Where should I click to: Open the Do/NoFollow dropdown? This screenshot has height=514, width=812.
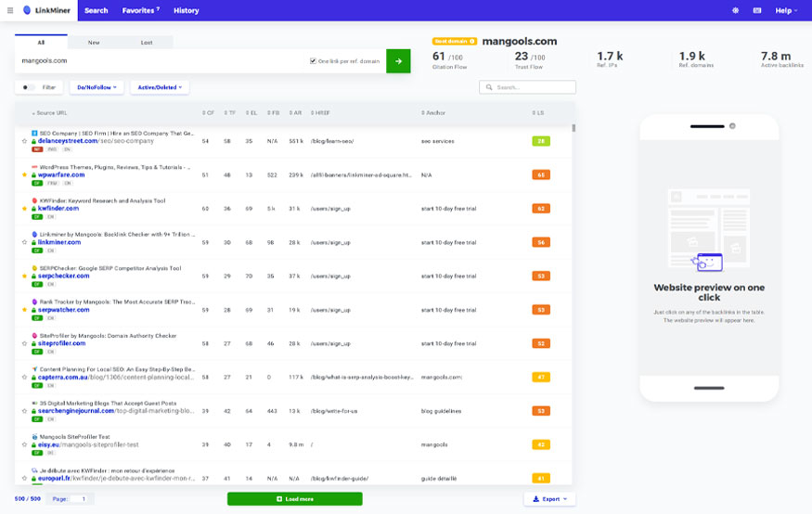click(97, 87)
